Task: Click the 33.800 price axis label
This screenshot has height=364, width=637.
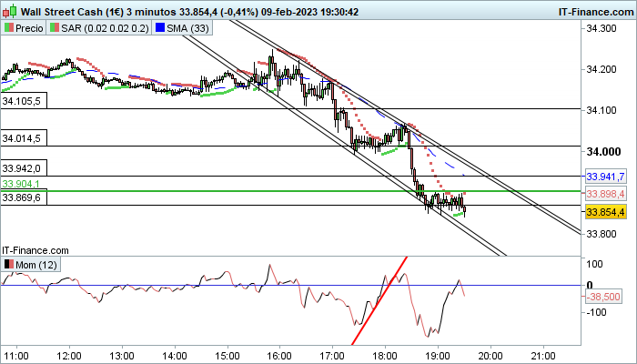Action: coord(601,234)
